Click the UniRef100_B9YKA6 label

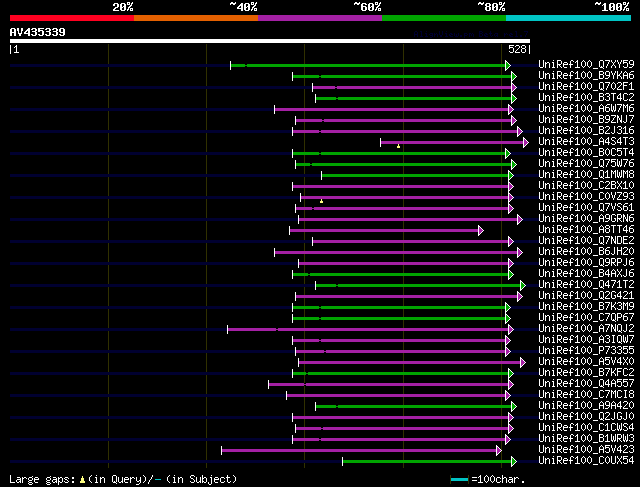[x=586, y=76]
